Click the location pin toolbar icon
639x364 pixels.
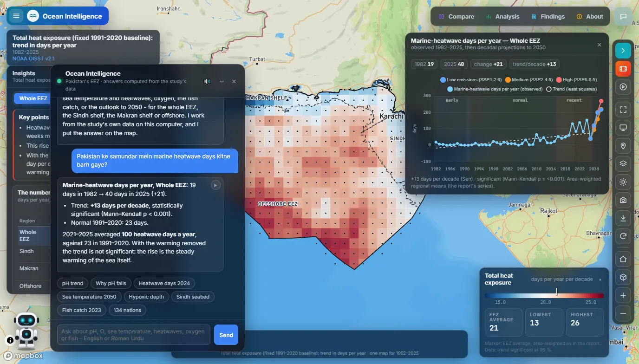click(x=623, y=146)
